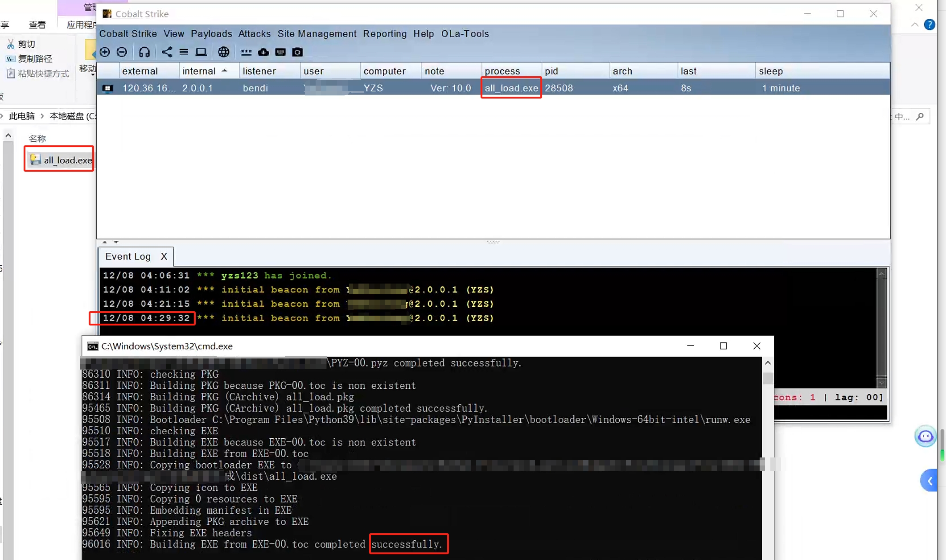Viewport: 946px width, 560px height.
Task: Click the beacon icon in the session row
Action: 107,88
